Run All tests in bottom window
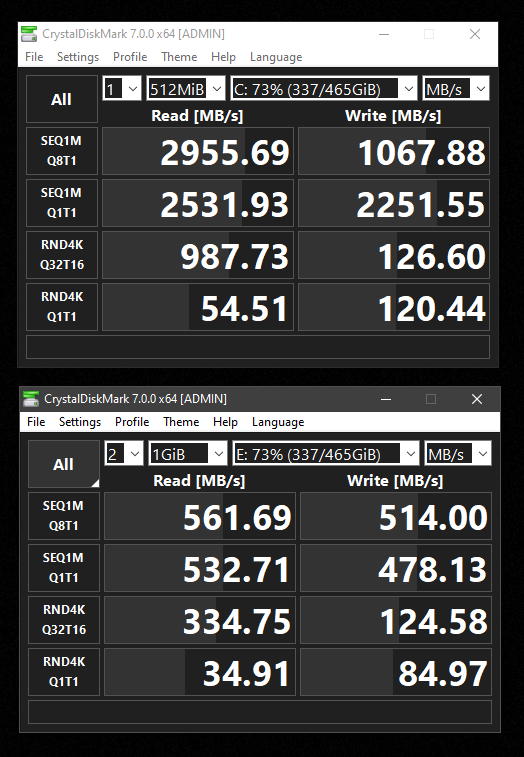This screenshot has width=524, height=757. (x=64, y=464)
